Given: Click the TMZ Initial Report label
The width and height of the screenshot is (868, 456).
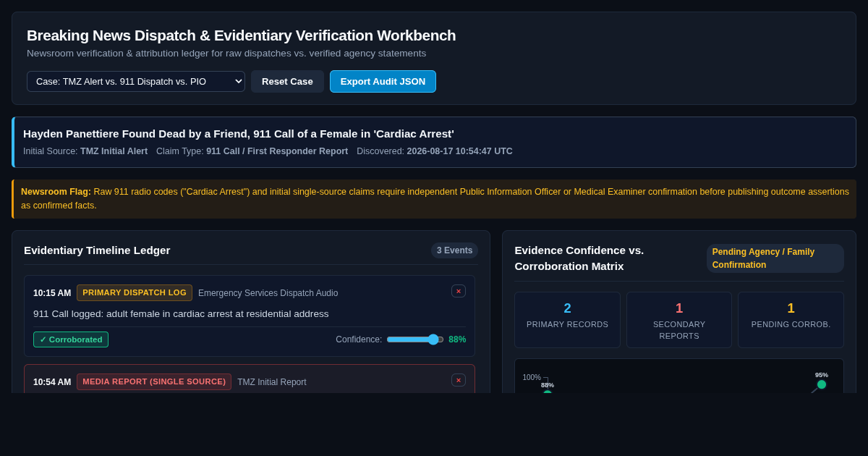Looking at the screenshot, I should [272, 382].
